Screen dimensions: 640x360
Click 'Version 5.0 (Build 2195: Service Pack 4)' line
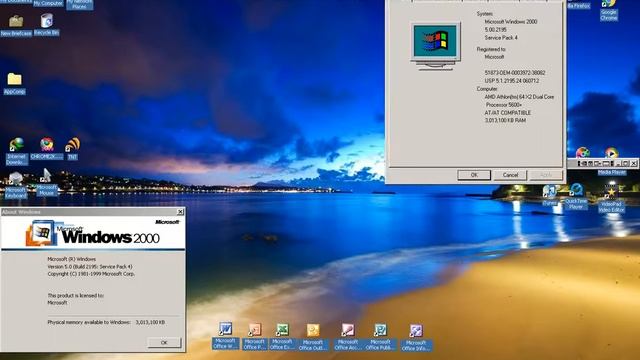click(90, 267)
